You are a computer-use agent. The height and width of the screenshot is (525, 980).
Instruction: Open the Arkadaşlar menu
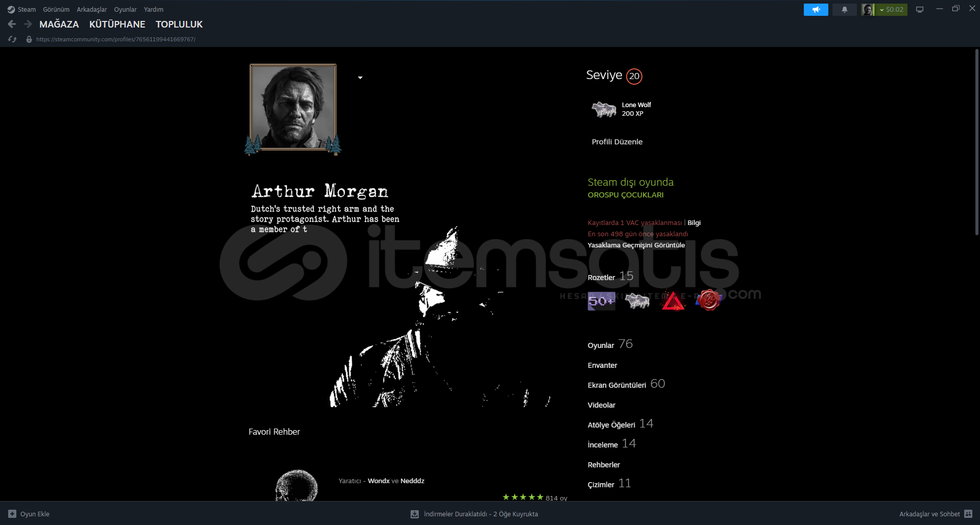pos(92,10)
